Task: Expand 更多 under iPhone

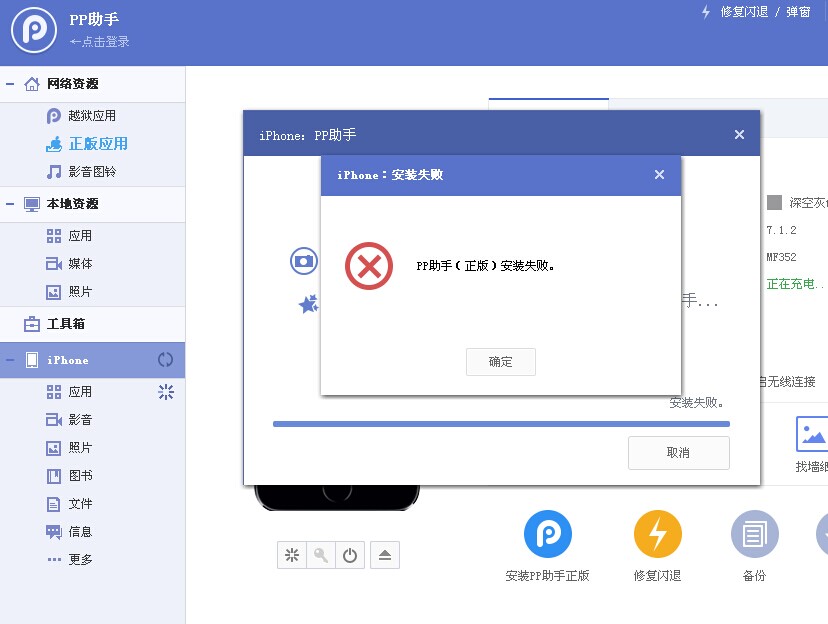Action: point(80,560)
